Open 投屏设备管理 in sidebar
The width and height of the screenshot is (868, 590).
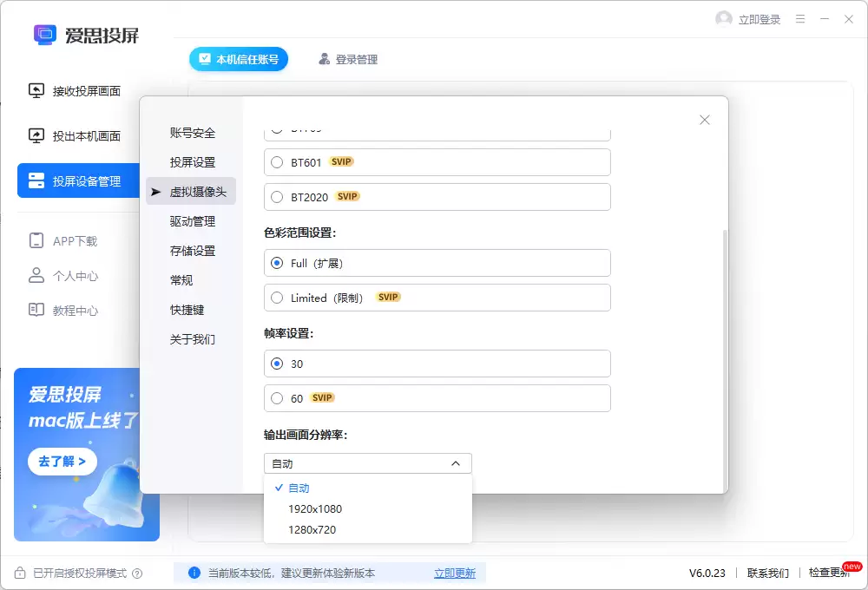coord(79,180)
